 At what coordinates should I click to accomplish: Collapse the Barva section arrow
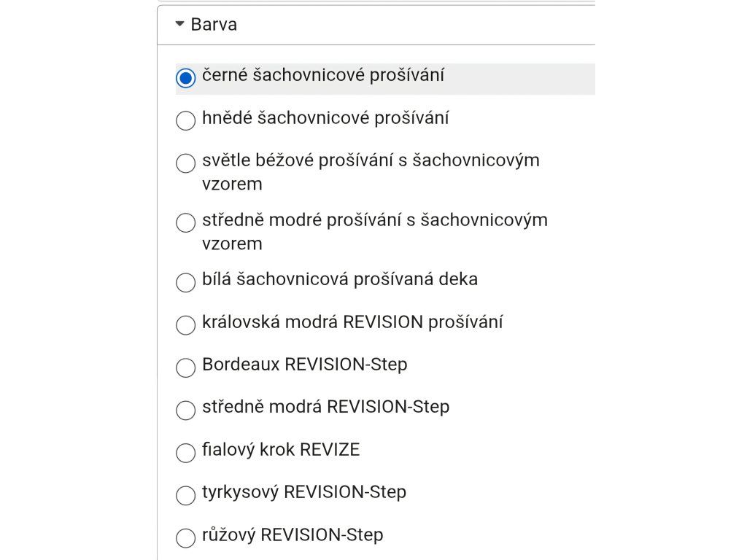click(179, 25)
